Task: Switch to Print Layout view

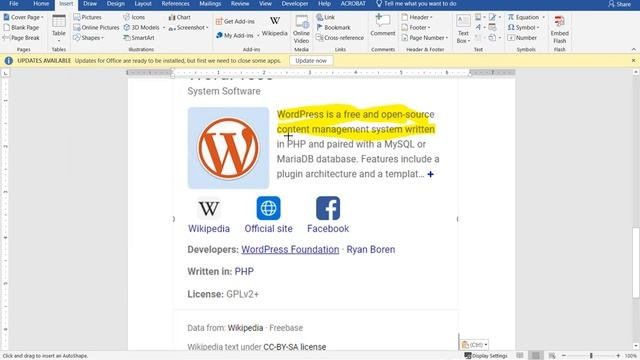Action: click(536, 356)
